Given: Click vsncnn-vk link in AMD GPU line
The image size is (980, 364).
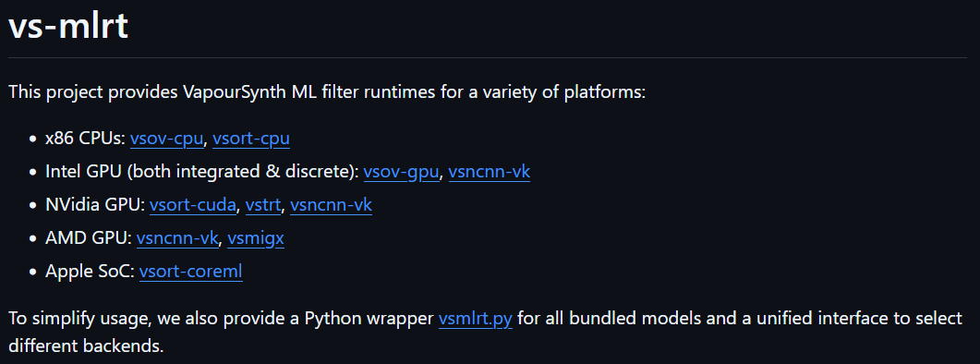Looking at the screenshot, I should click(176, 237).
